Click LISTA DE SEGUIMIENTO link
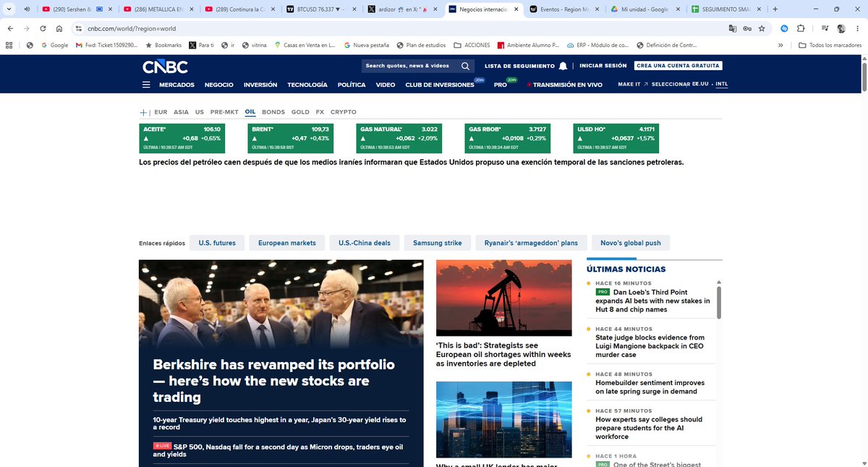The width and height of the screenshot is (868, 467). (x=519, y=66)
